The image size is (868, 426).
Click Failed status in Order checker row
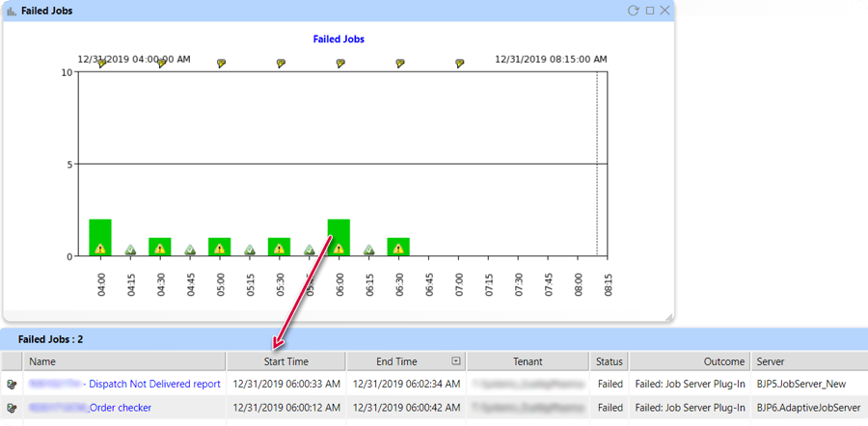(610, 408)
